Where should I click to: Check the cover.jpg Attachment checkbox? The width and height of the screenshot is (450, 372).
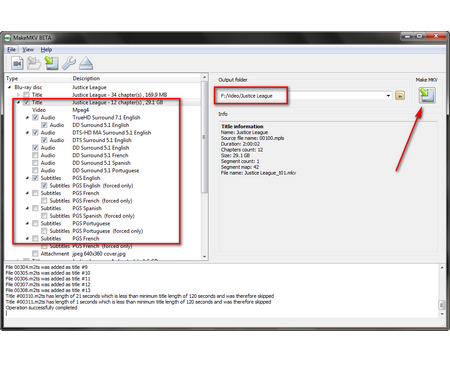(35, 254)
